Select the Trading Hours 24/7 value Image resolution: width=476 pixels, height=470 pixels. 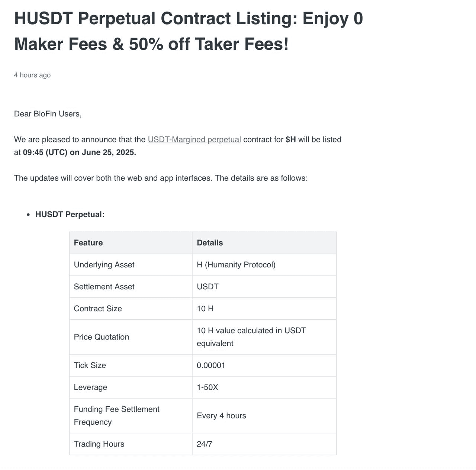[x=205, y=444]
